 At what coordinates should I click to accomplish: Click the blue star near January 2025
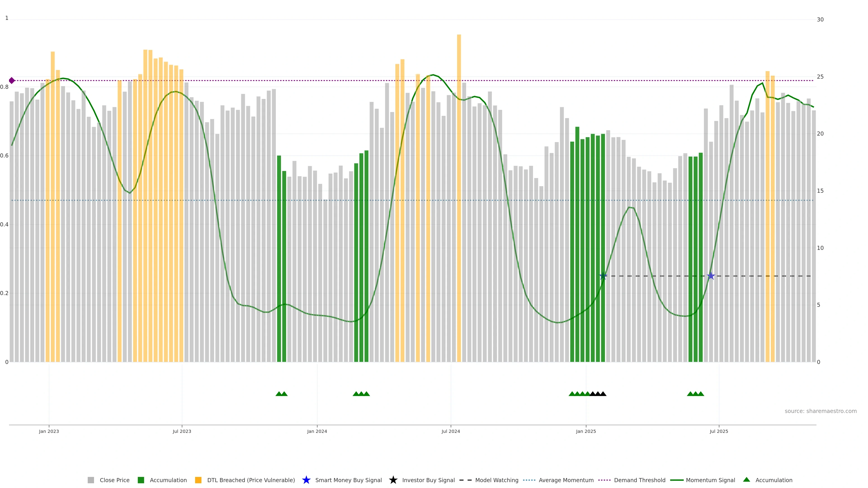(x=603, y=276)
